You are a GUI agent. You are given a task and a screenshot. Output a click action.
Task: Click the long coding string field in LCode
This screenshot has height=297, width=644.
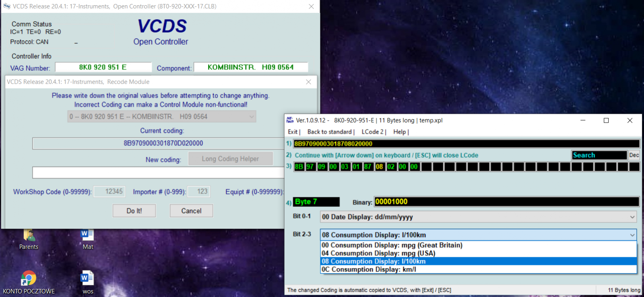466,143
